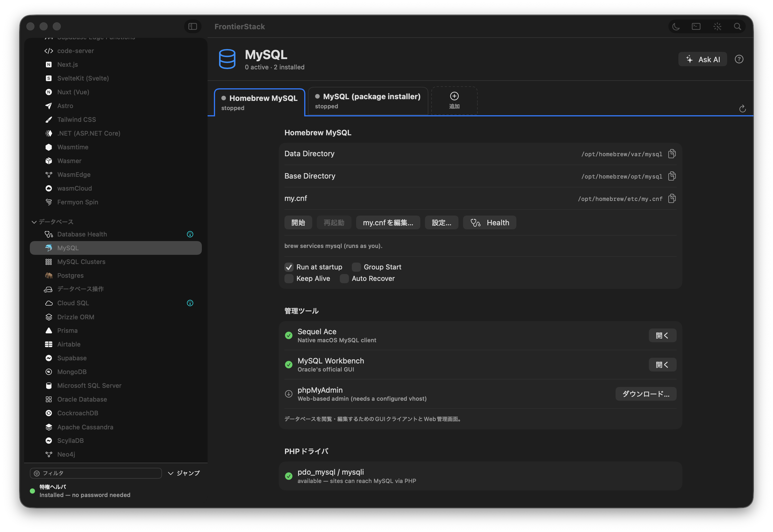Enable Auto Recover checkbox
Screen dimensions: 773x532
point(344,278)
